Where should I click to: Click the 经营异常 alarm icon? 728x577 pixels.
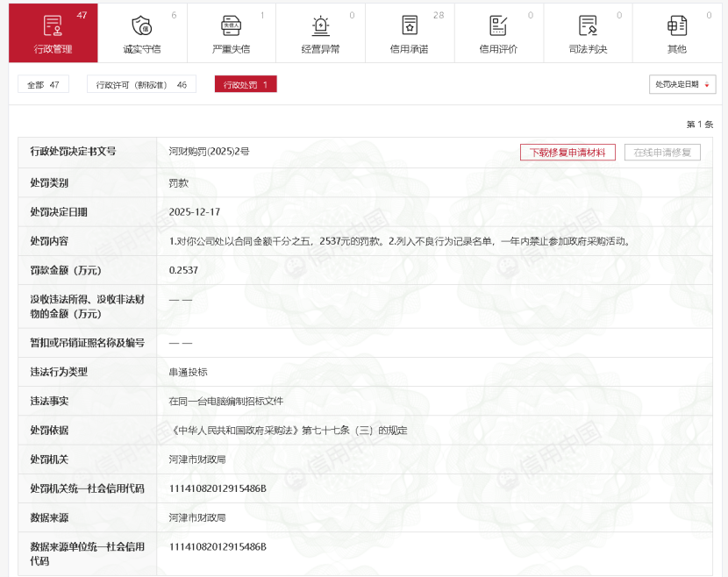point(320,25)
